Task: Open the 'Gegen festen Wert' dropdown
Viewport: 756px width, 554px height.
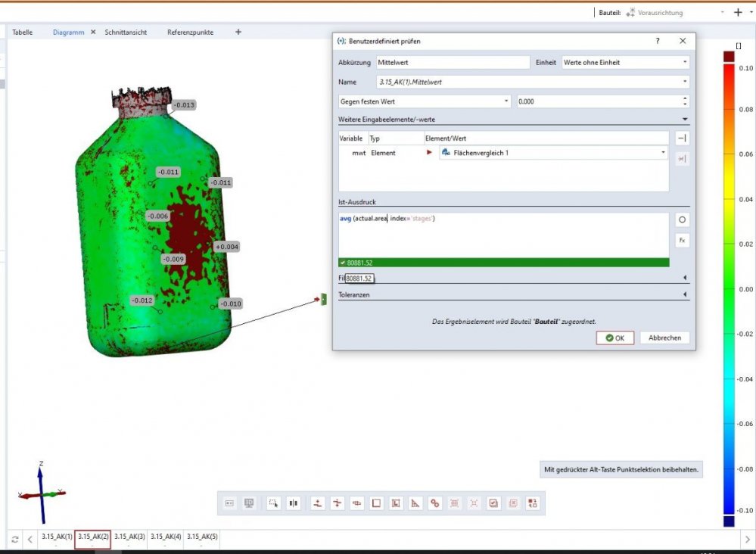Action: pos(425,101)
